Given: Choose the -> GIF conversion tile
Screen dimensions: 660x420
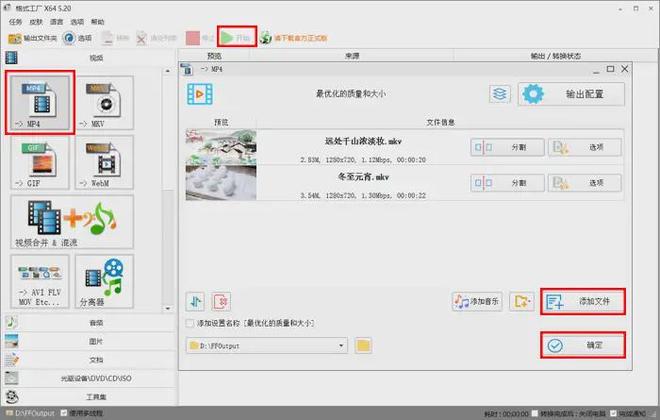Looking at the screenshot, I should (x=40, y=162).
